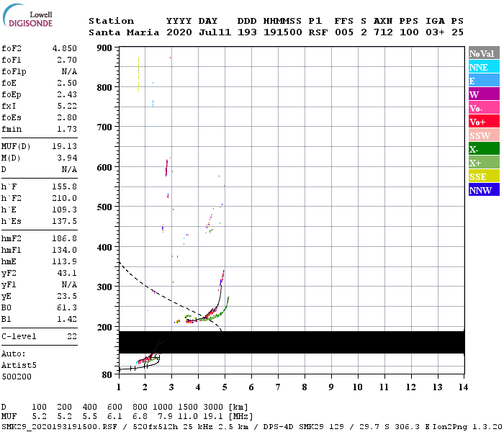
Task: Click the hmF2 value 186.8
Action: (x=65, y=238)
